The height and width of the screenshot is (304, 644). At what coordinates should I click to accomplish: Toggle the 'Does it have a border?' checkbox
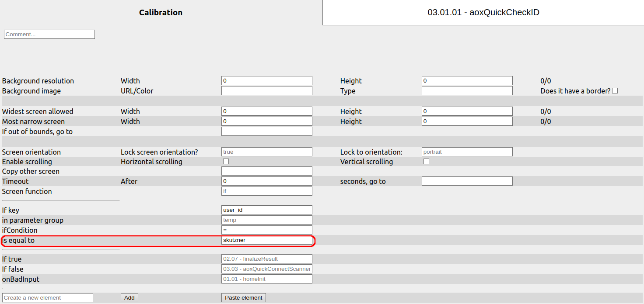pos(615,91)
